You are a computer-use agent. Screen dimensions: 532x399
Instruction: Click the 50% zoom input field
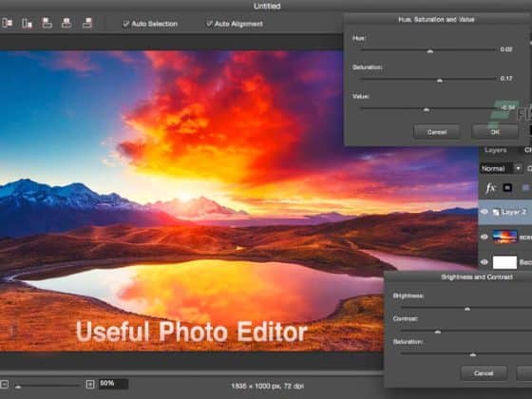(113, 384)
